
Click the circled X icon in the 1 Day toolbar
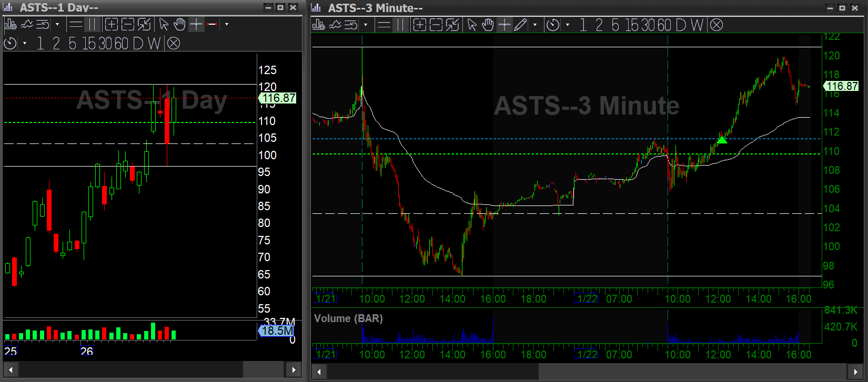point(173,44)
